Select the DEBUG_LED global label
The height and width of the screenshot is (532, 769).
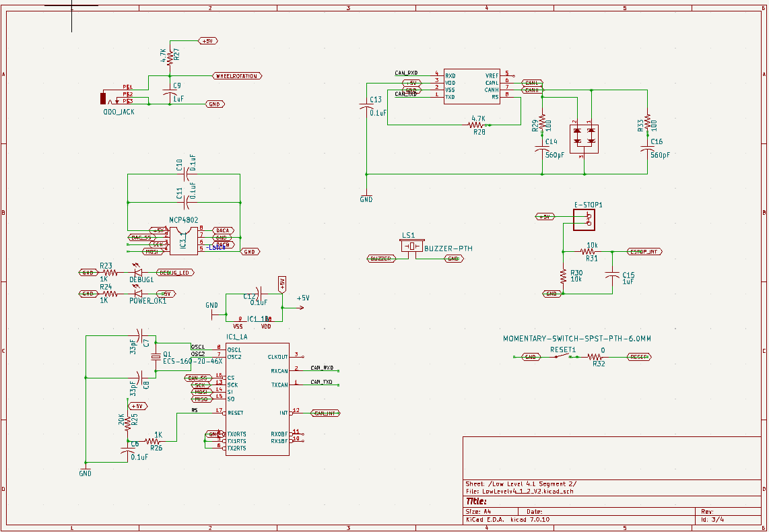pyautogui.click(x=175, y=273)
